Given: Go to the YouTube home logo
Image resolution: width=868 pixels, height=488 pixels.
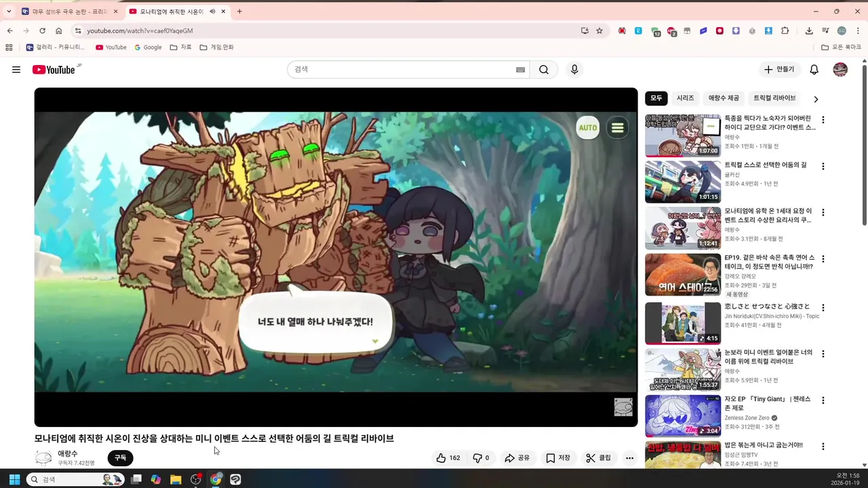Looking at the screenshot, I should (x=54, y=70).
